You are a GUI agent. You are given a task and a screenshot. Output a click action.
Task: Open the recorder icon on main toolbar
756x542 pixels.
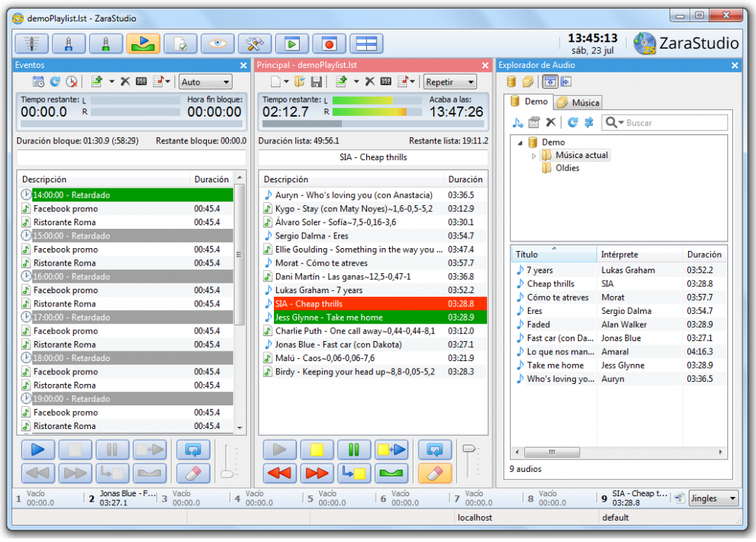pos(329,43)
